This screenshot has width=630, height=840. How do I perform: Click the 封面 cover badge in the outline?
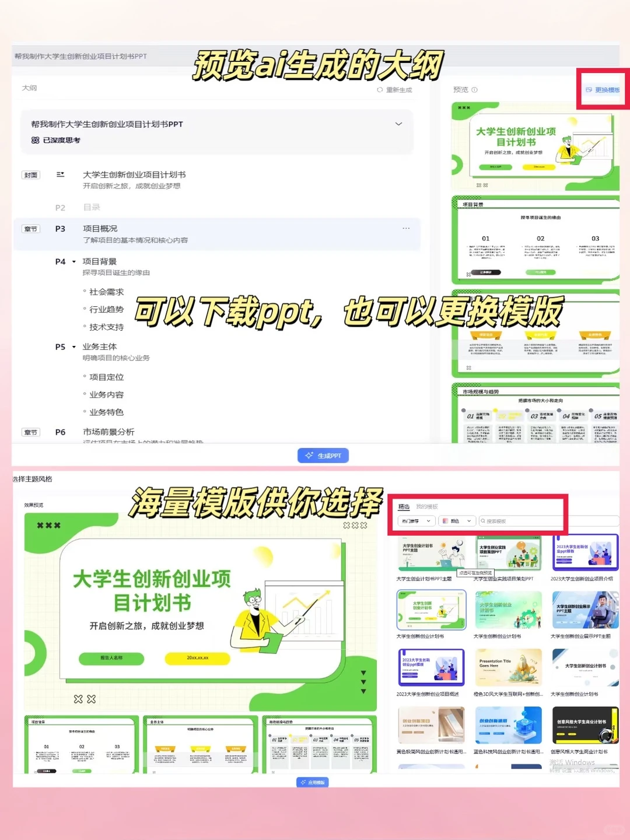[31, 174]
